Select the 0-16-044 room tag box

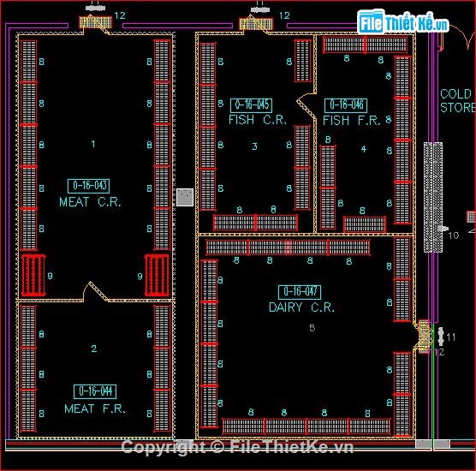coord(95,391)
